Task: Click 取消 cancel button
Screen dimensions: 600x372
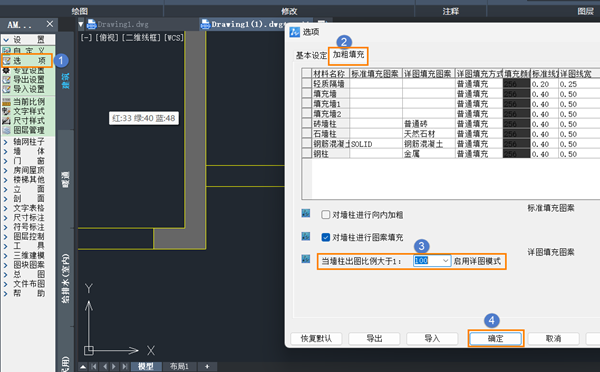Action: pyautogui.click(x=553, y=339)
